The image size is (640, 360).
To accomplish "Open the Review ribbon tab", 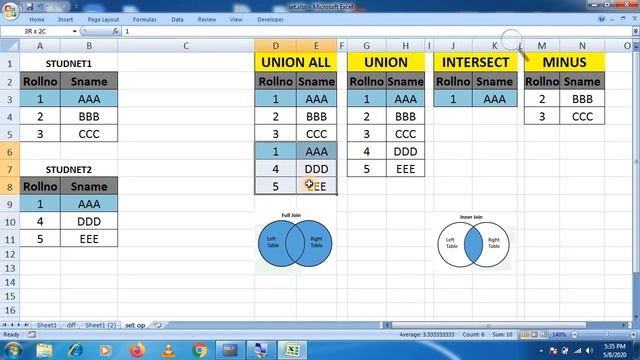I will click(207, 20).
